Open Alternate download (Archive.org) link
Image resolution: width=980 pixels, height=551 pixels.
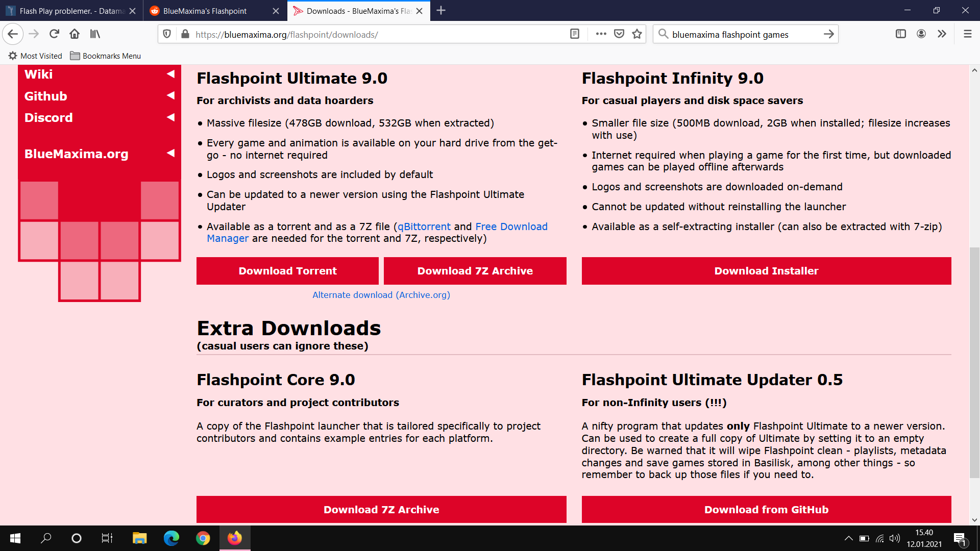(x=381, y=295)
